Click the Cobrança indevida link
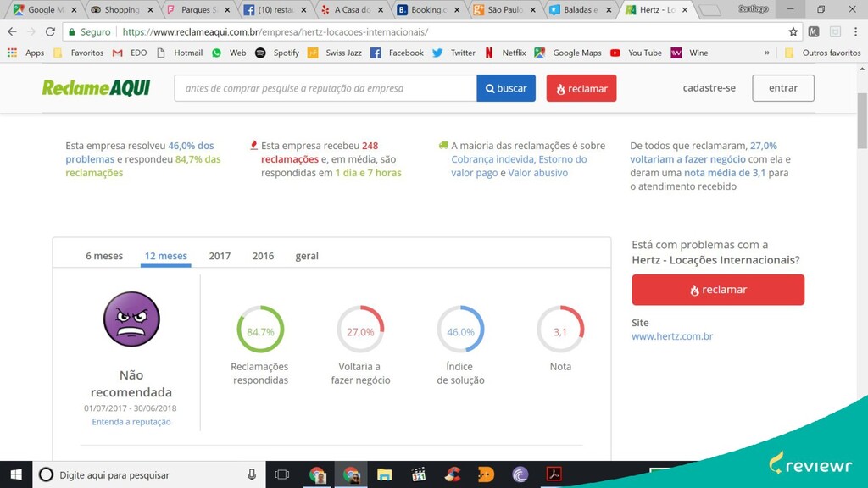 click(492, 158)
